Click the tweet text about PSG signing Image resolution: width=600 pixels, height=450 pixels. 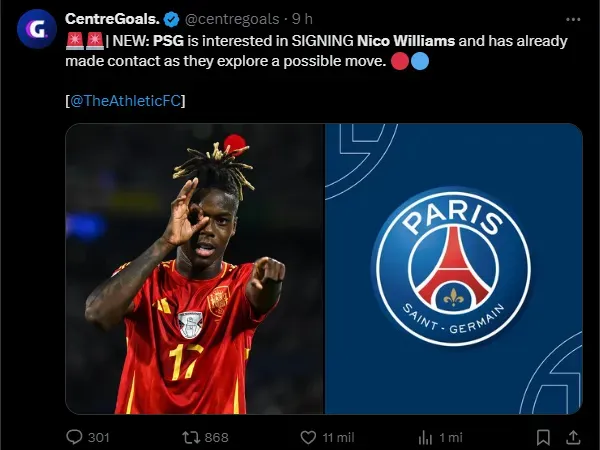pos(316,51)
